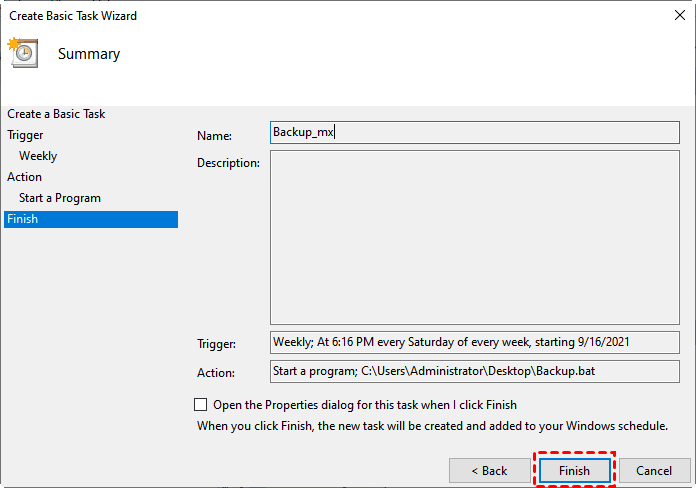Image resolution: width=696 pixels, height=488 pixels.
Task: Go to the Action step
Action: [x=25, y=177]
